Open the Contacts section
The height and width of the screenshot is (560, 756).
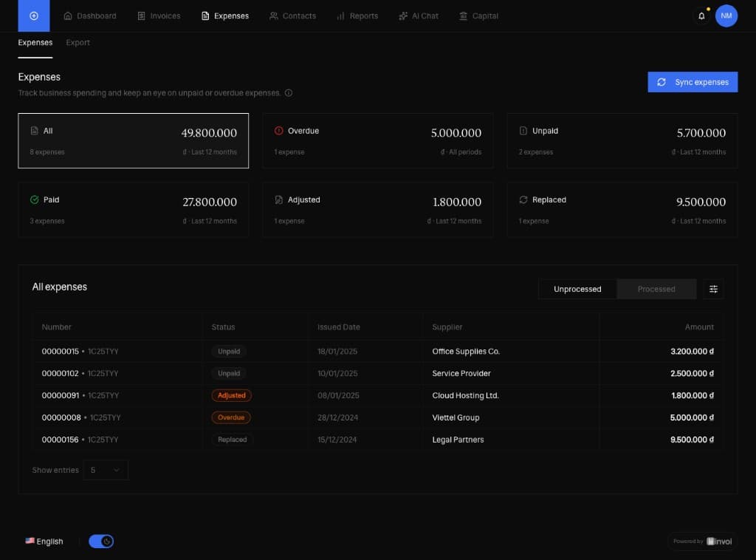292,16
